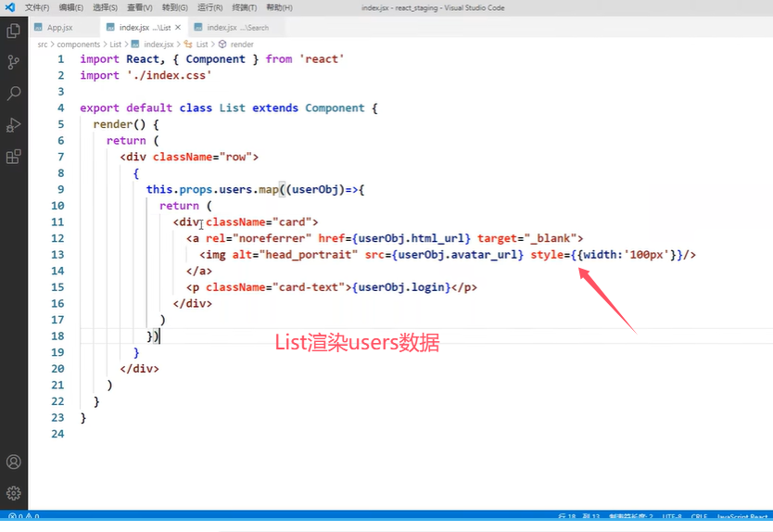Select line 18 via its line number
This screenshot has height=532, width=773.
[x=57, y=336]
